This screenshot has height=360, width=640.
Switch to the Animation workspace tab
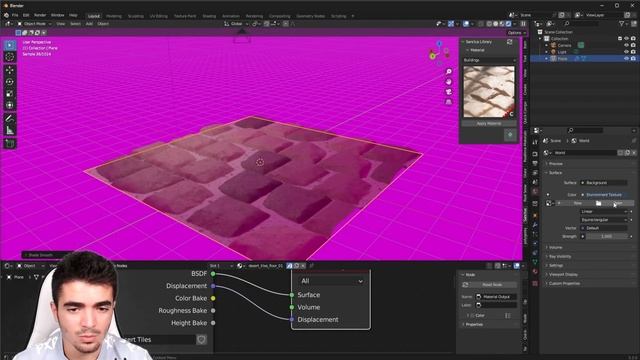[231, 16]
